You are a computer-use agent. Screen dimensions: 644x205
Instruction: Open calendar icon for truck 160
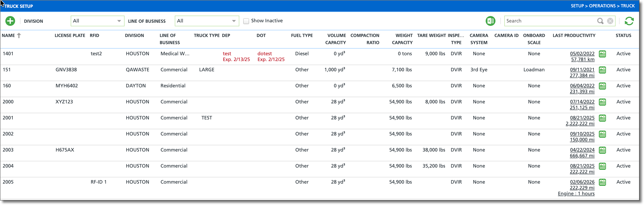click(x=602, y=86)
